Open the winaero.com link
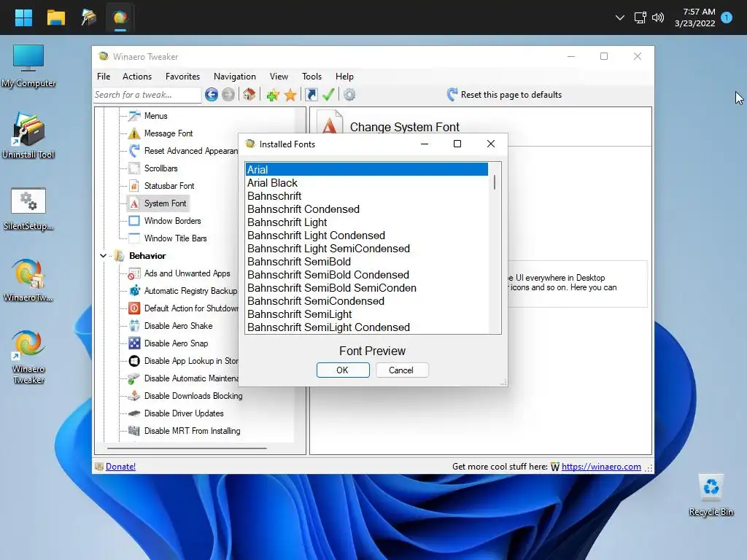 click(x=601, y=467)
